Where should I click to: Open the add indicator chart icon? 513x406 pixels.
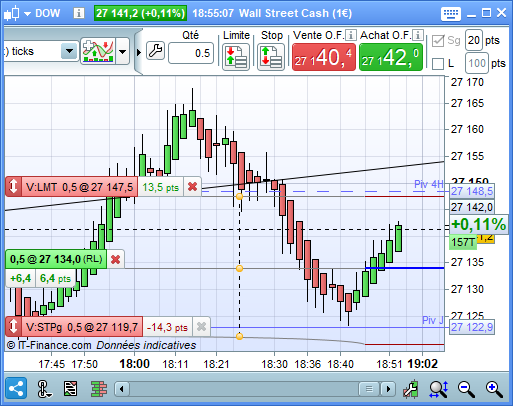tap(98, 51)
